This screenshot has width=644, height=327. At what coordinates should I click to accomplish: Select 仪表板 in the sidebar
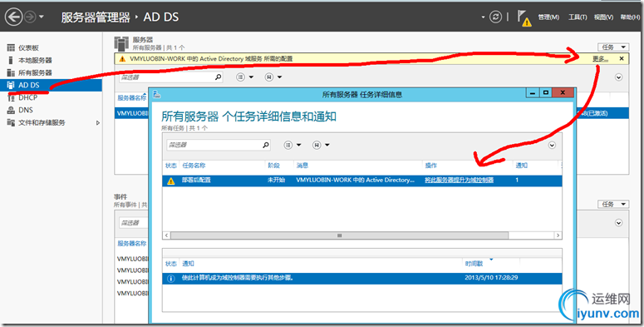click(x=28, y=47)
